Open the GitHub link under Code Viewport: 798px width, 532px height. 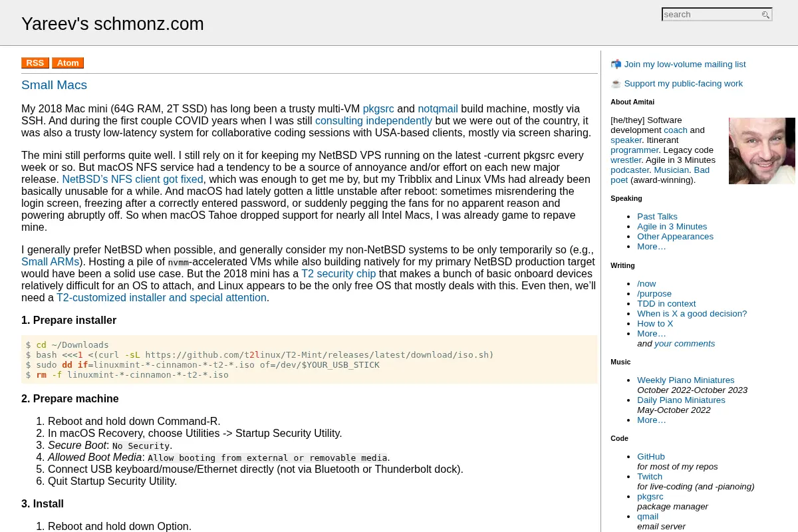[650, 457]
